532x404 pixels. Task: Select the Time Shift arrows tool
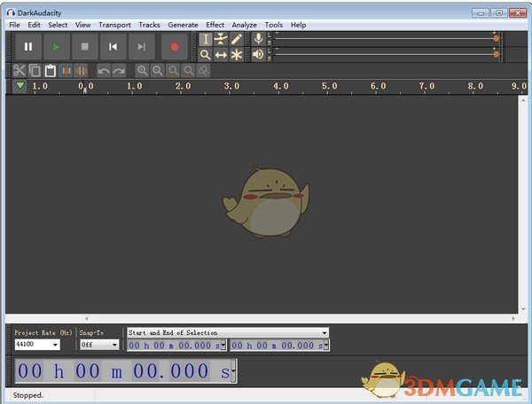pyautogui.click(x=221, y=55)
